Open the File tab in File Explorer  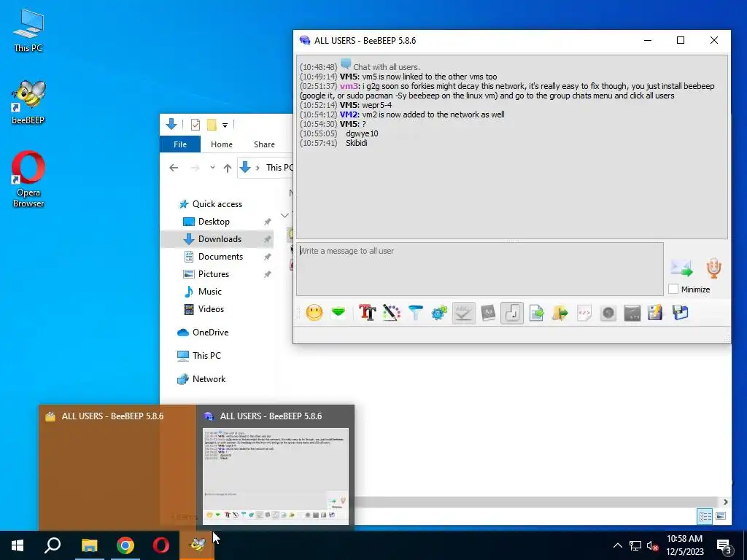[x=180, y=144]
